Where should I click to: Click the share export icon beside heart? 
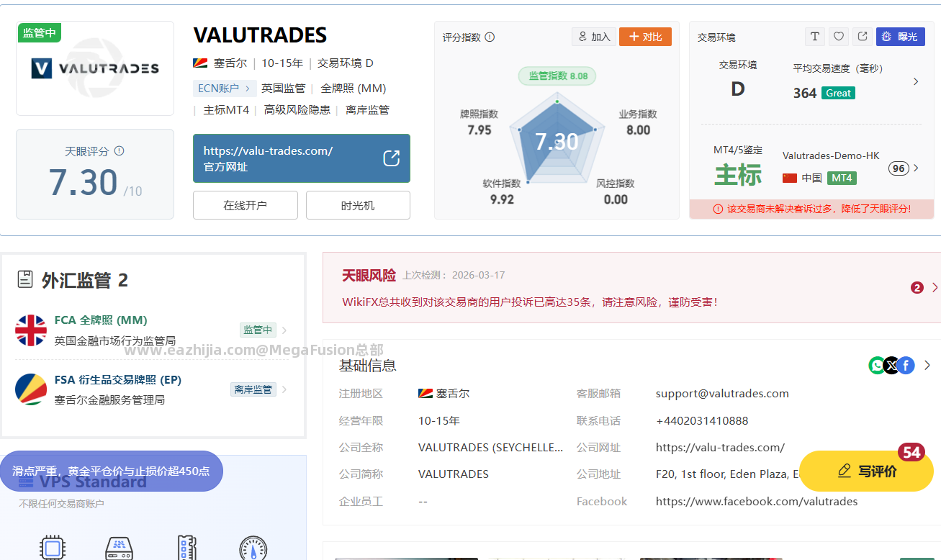click(x=863, y=37)
